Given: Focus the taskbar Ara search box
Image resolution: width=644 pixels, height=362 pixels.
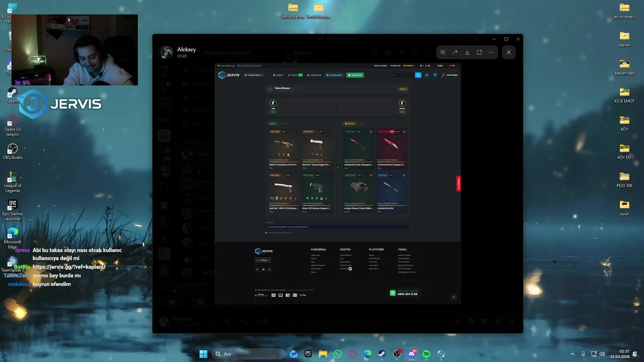Looking at the screenshot, I should pyautogui.click(x=248, y=354).
